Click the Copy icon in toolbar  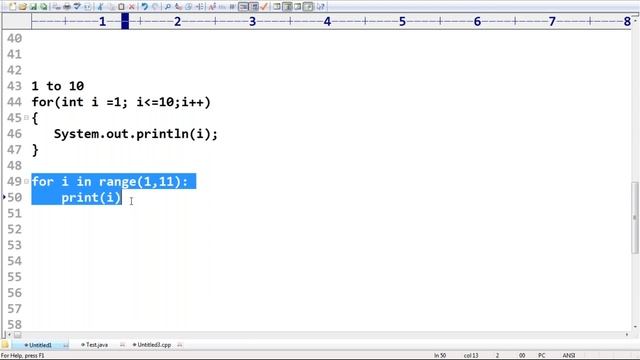point(111,7)
